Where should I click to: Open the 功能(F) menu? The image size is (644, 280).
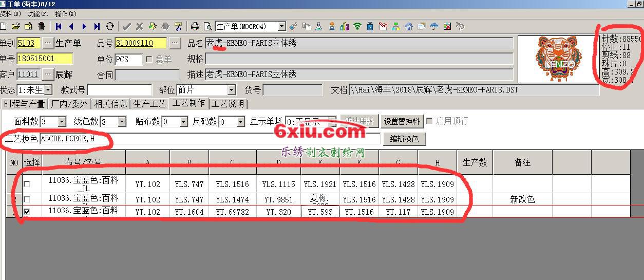[38, 14]
